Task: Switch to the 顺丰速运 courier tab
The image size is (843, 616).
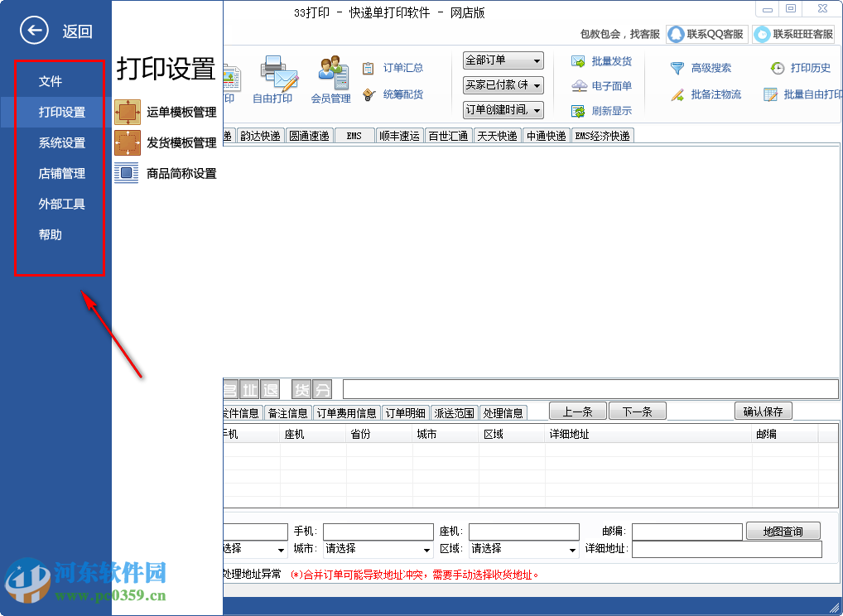Action: coord(399,135)
